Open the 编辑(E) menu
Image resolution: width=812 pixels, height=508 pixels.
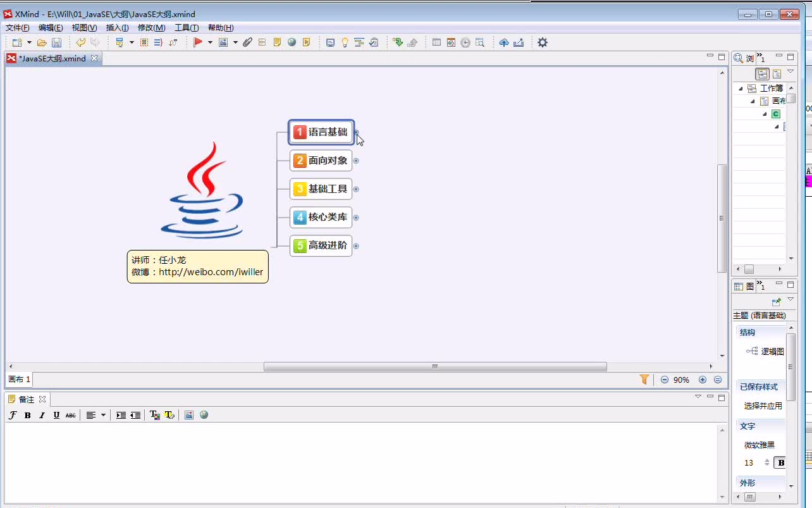[51, 28]
